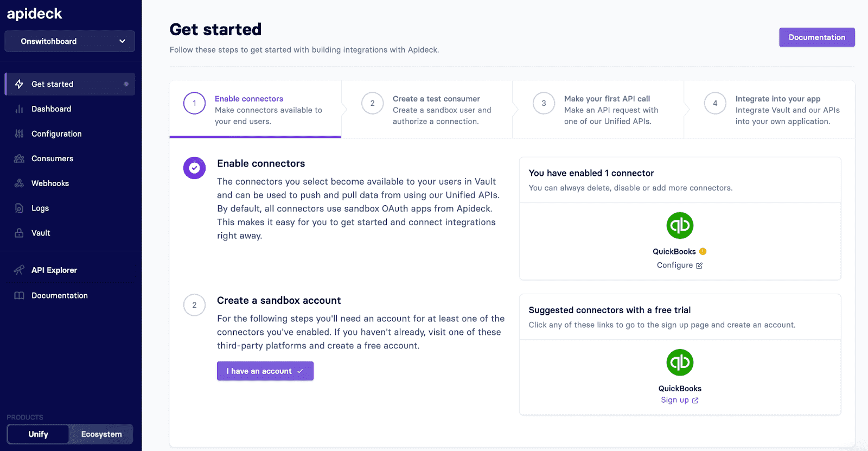Click the purple Documentation button

tap(816, 37)
